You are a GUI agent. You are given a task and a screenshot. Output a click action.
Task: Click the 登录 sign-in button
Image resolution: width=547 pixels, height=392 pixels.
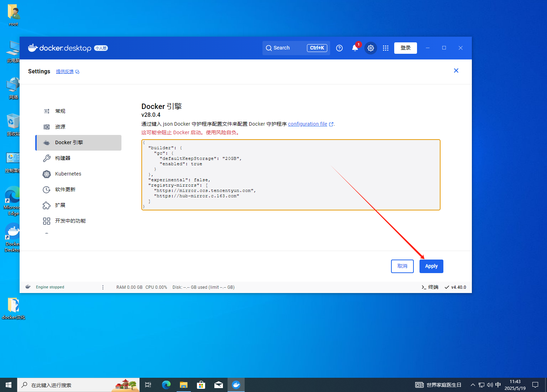[x=406, y=48]
